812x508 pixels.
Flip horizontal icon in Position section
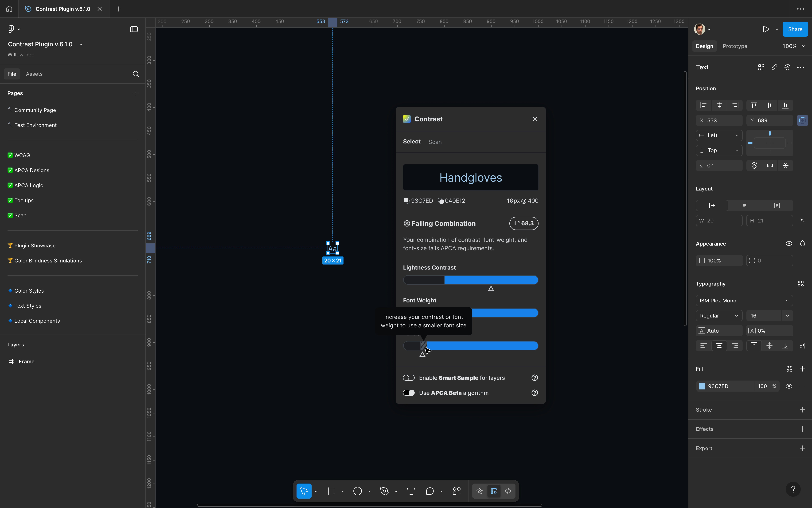[770, 166]
